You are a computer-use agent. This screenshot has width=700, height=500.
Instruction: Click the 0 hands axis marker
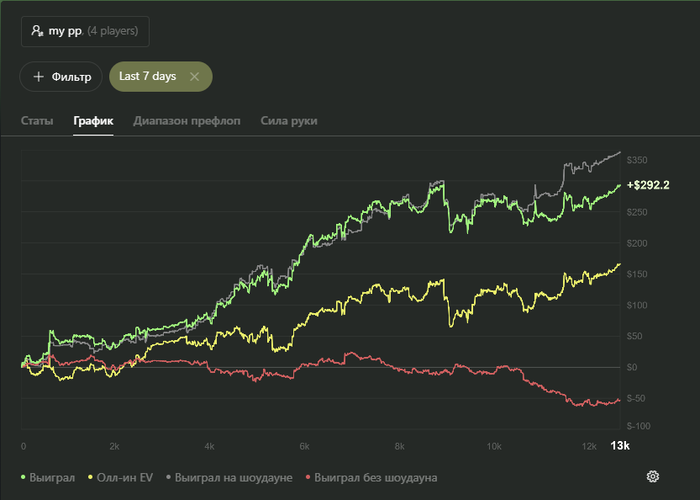(x=23, y=445)
